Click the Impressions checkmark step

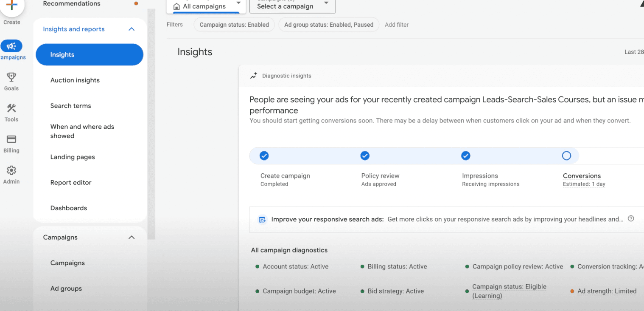466,156
